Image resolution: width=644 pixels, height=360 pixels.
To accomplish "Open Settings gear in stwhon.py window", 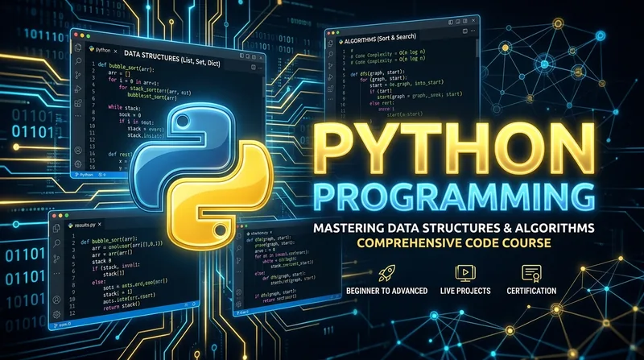I will (x=238, y=305).
